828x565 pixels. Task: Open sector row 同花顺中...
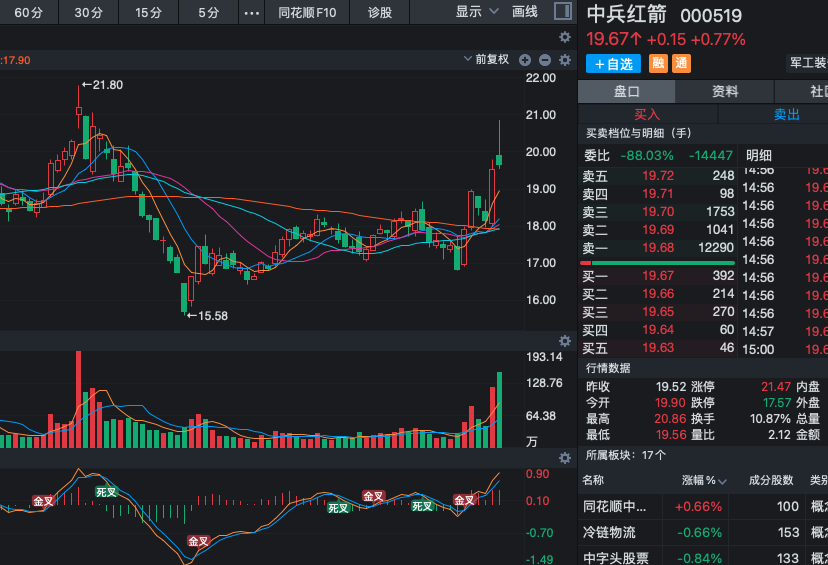point(703,506)
